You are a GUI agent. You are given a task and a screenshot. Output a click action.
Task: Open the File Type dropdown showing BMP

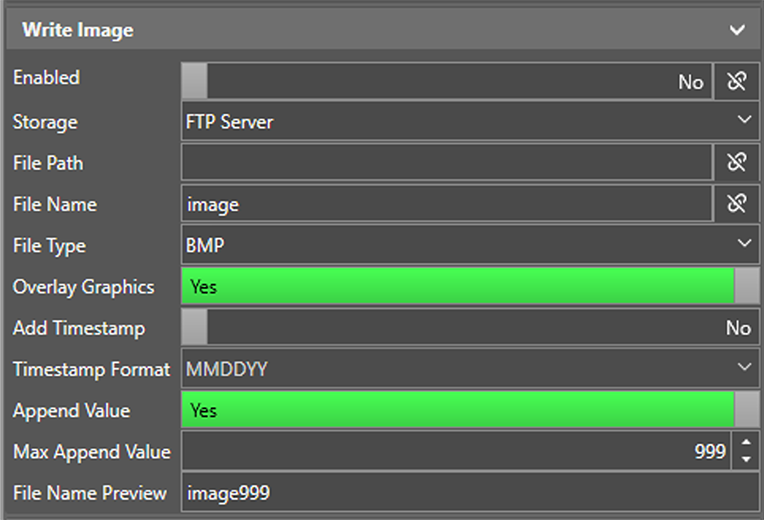pos(470,245)
